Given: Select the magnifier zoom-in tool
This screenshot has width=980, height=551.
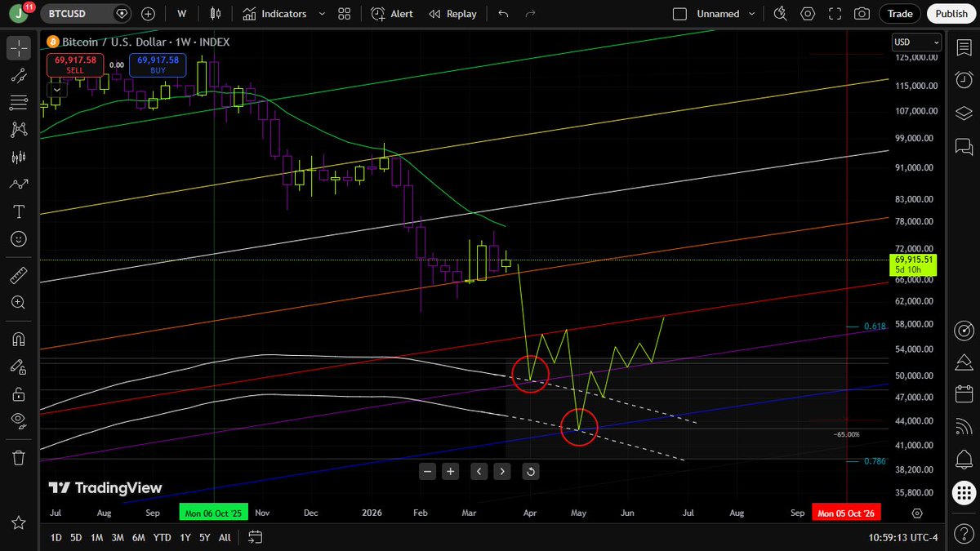Looking at the screenshot, I should (x=19, y=303).
